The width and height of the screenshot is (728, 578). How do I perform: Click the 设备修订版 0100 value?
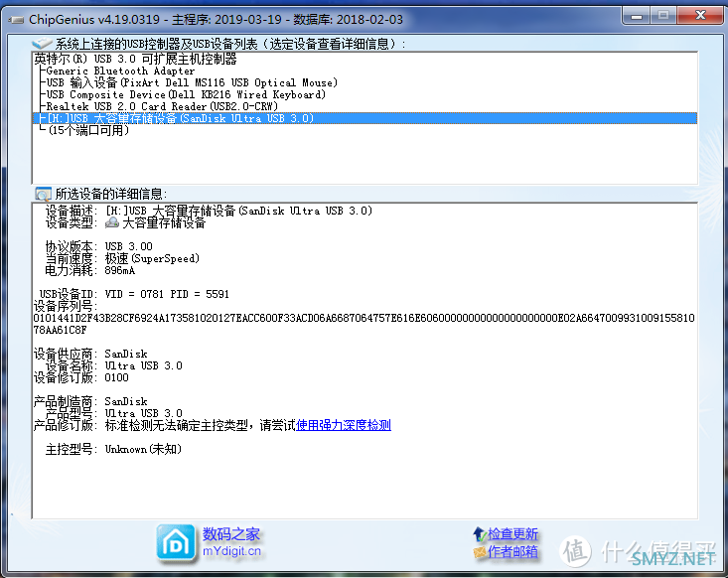(116, 378)
